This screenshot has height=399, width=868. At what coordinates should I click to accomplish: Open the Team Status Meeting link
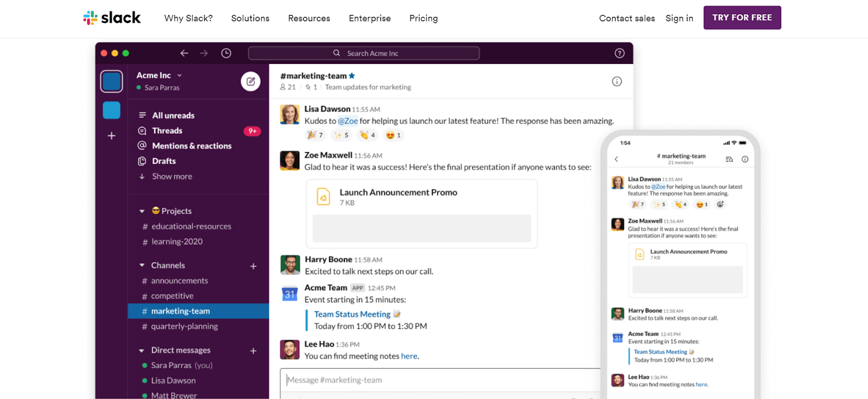click(352, 314)
